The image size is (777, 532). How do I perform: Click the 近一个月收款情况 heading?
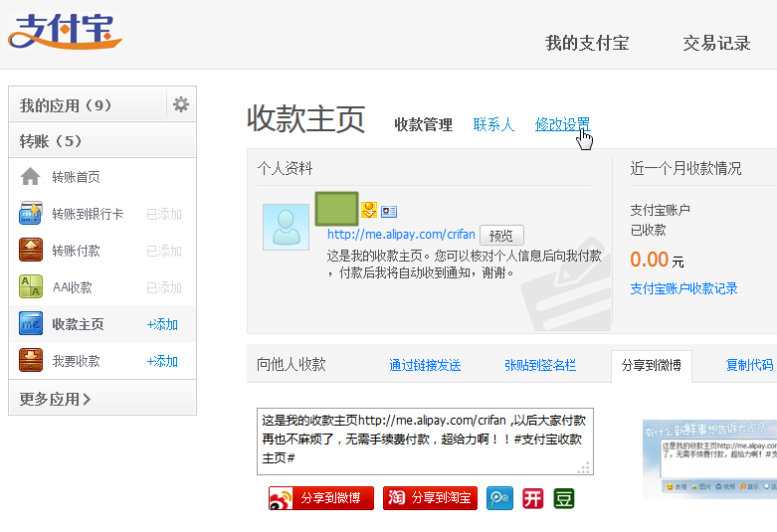[x=685, y=168]
